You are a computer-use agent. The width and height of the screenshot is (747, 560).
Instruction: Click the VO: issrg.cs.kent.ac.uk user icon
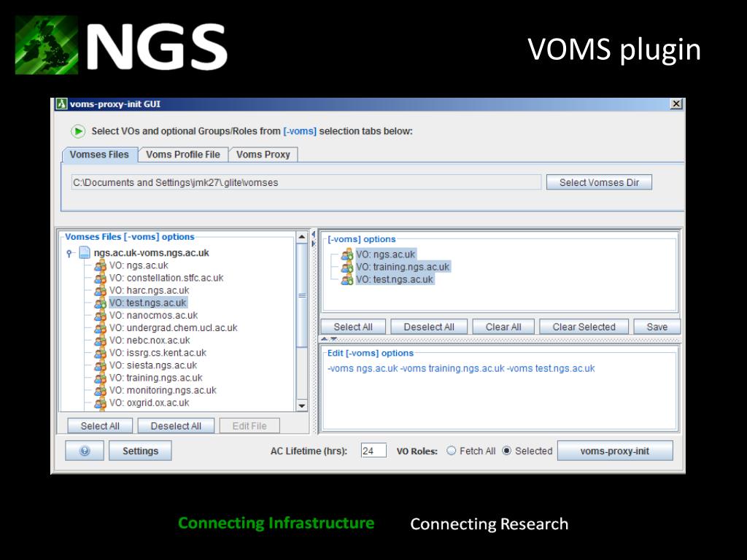[100, 353]
